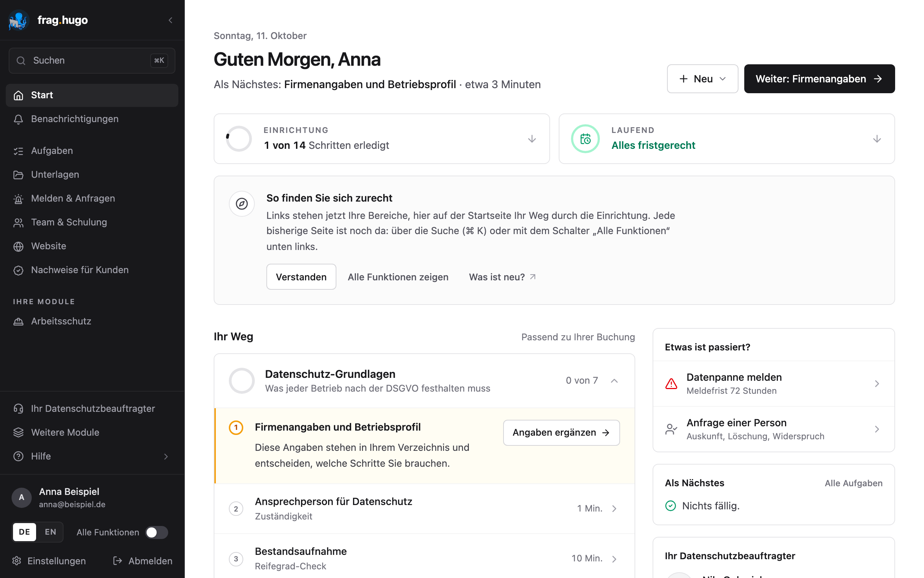Click the Weitere Module layers icon
Image resolution: width=924 pixels, height=578 pixels.
tap(18, 432)
